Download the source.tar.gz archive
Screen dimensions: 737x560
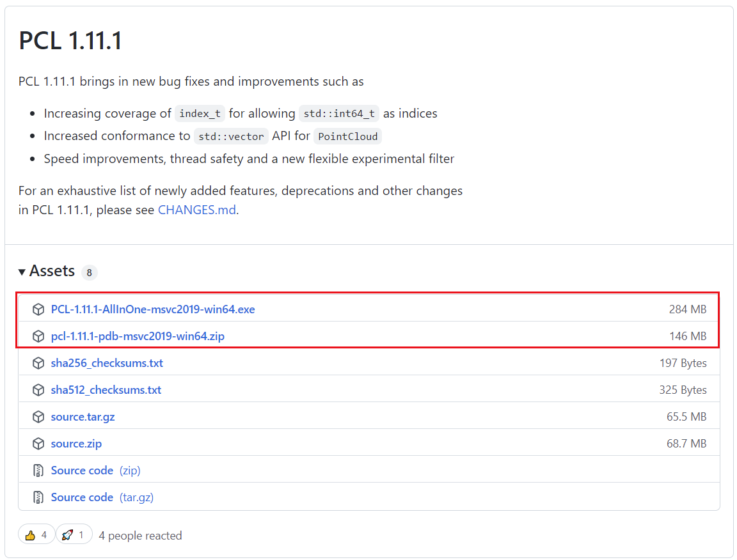point(83,416)
